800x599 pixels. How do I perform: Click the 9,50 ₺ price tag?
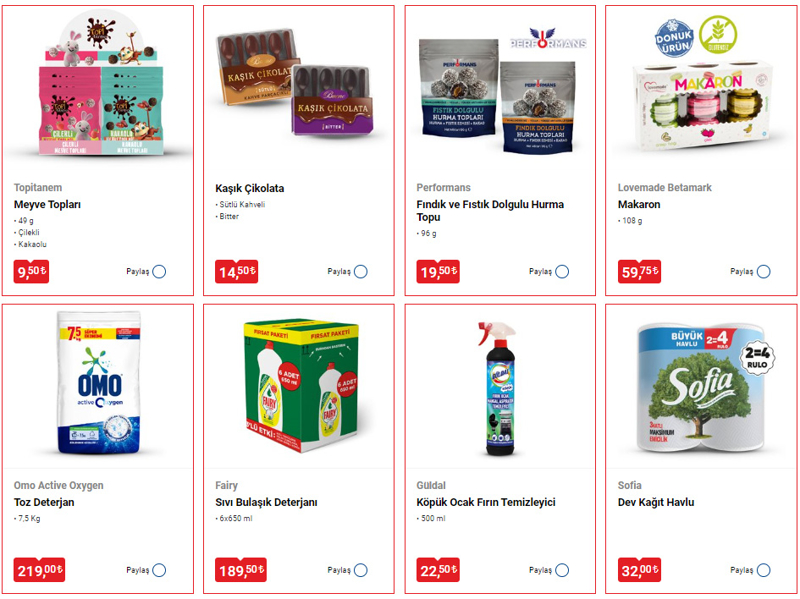click(31, 271)
